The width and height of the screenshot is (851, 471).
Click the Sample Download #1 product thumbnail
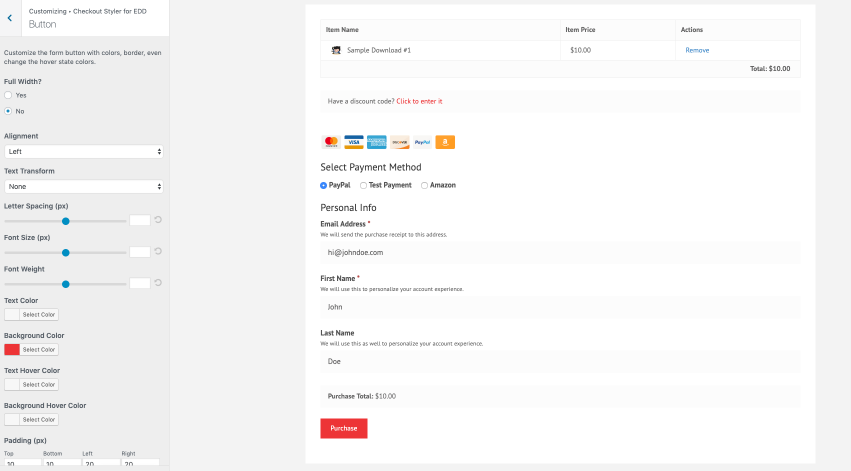coord(336,50)
